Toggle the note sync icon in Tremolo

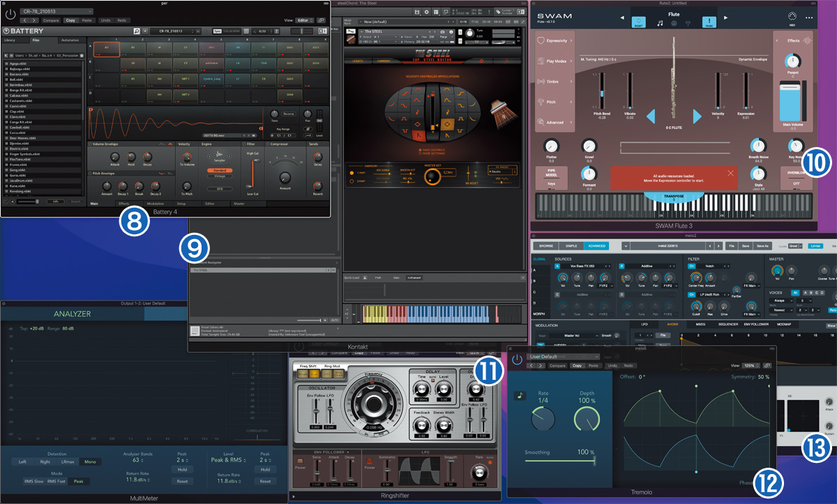point(520,396)
